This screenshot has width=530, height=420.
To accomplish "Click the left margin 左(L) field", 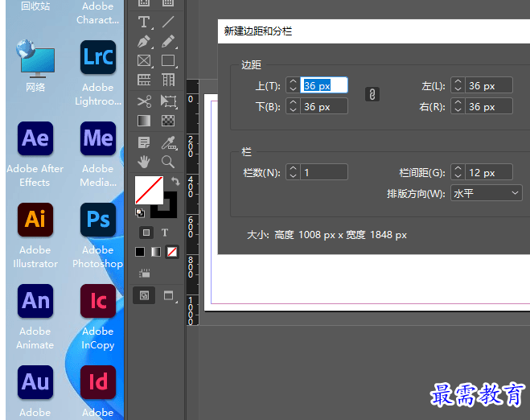I will tap(488, 85).
